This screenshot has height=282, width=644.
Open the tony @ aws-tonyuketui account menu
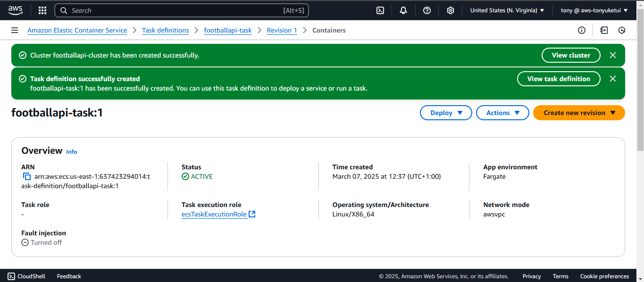pos(594,10)
